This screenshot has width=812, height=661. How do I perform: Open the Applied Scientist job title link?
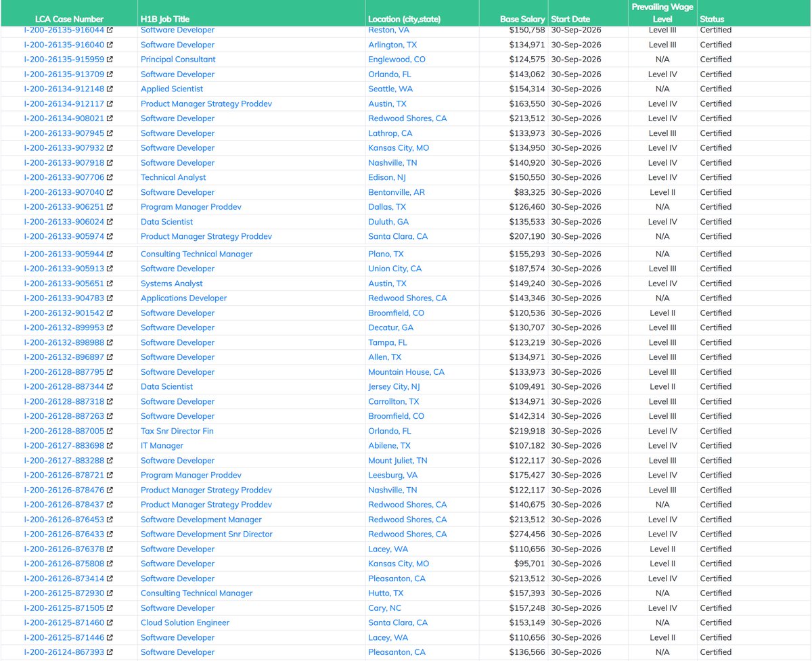172,89
